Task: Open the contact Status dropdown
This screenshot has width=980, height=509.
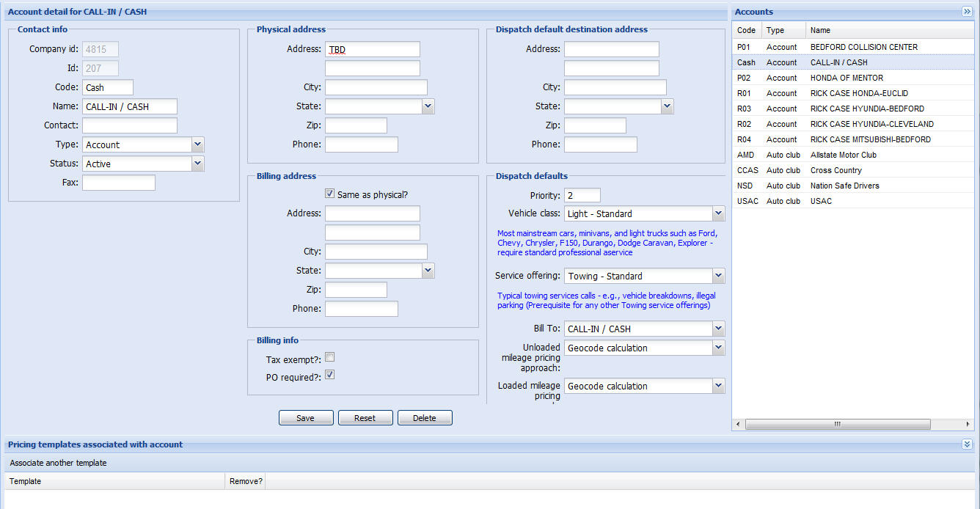Action: (197, 164)
